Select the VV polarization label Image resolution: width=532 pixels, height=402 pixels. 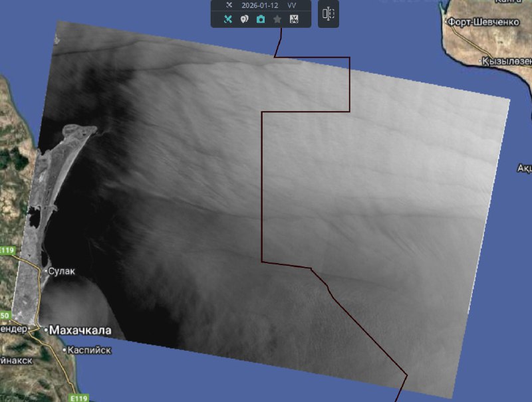[x=292, y=5]
